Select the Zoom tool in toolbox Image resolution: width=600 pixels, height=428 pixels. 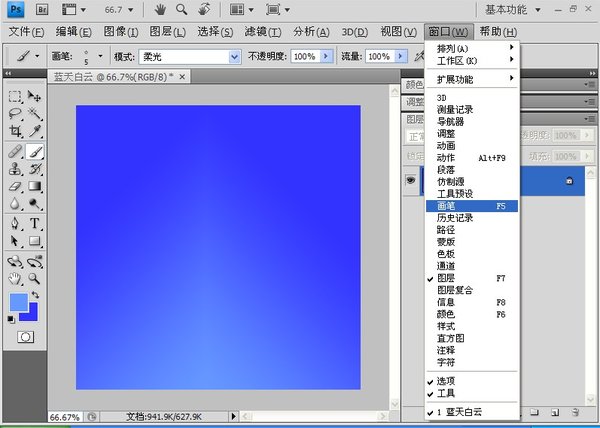pyautogui.click(x=34, y=279)
